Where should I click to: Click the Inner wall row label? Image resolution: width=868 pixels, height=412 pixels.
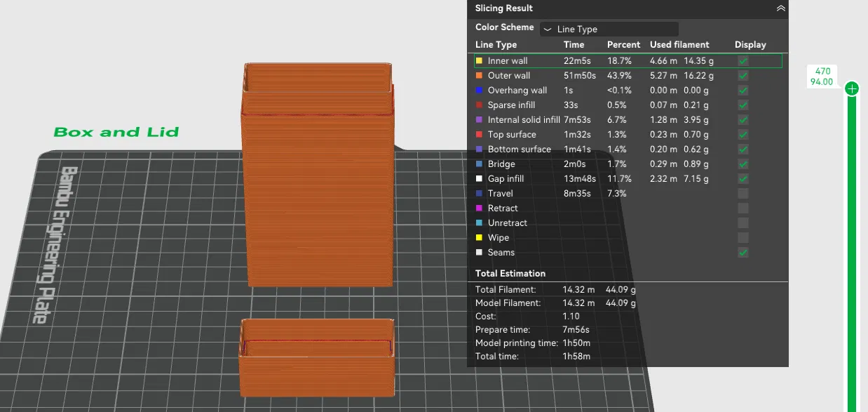tap(508, 61)
